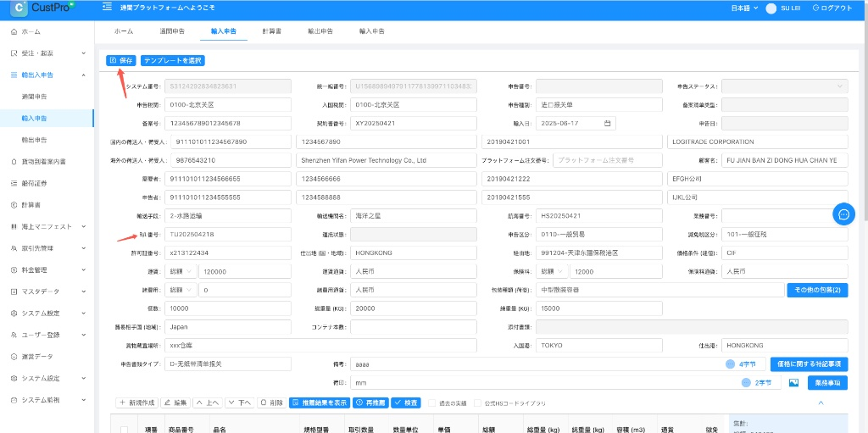Viewport: 868px width, 433px height.
Task: Open the 保険料 総額 type dropdown
Action: [552, 271]
